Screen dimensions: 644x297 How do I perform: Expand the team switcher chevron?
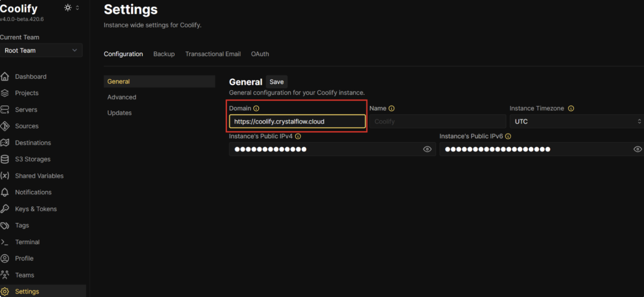click(74, 50)
